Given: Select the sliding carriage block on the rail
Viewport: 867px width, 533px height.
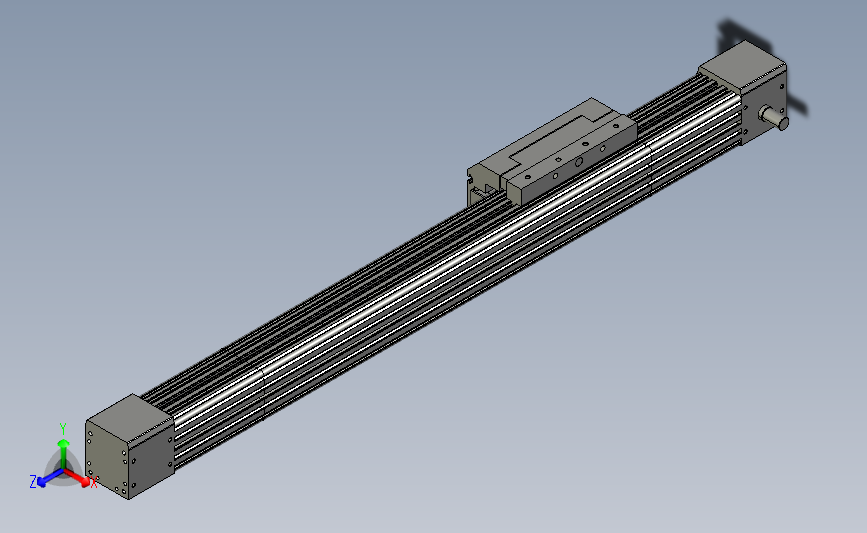Looking at the screenshot, I should coord(552,151).
